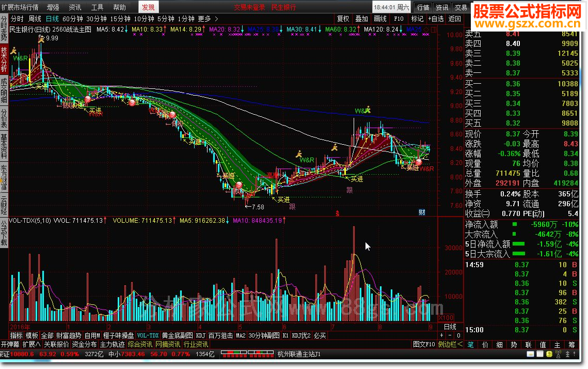This screenshot has width=588, height=369.
Task: Open the 增强 menu
Action: pos(53,7)
